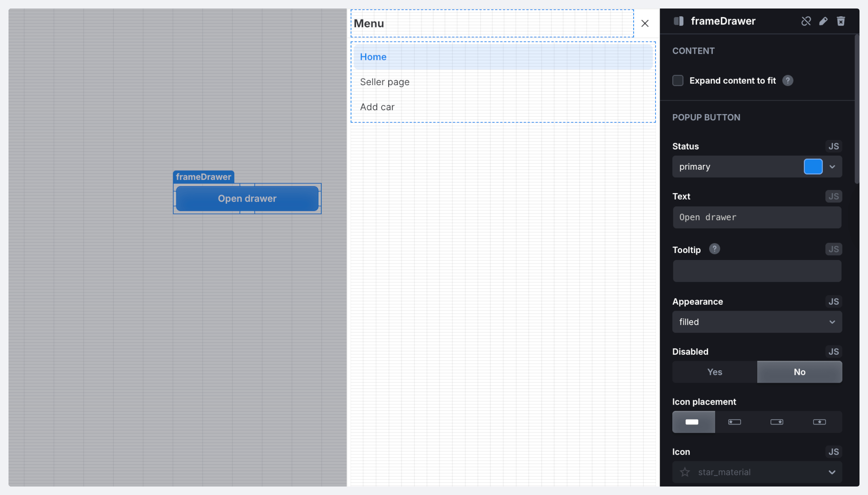This screenshot has height=495, width=868.
Task: Enable Expand content to fit checkbox
Action: pos(678,81)
